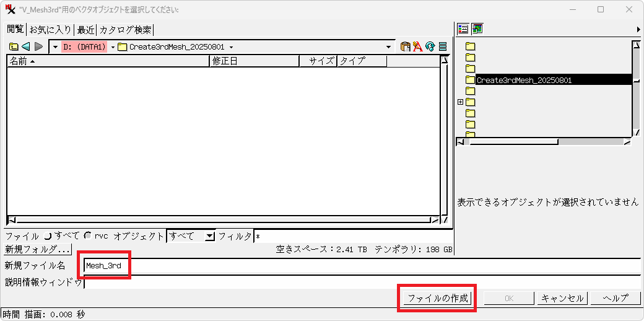Click the 新規フォルダ... button
The image size is (644, 321).
(x=38, y=250)
